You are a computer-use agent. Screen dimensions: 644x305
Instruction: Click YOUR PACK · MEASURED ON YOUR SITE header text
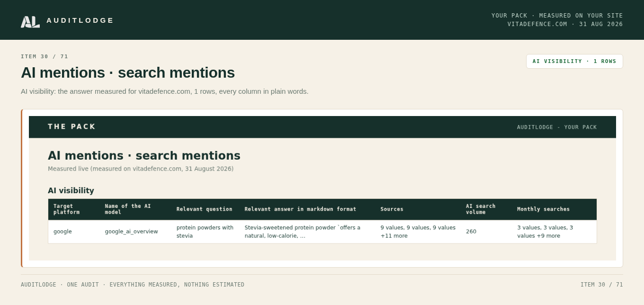point(557,16)
